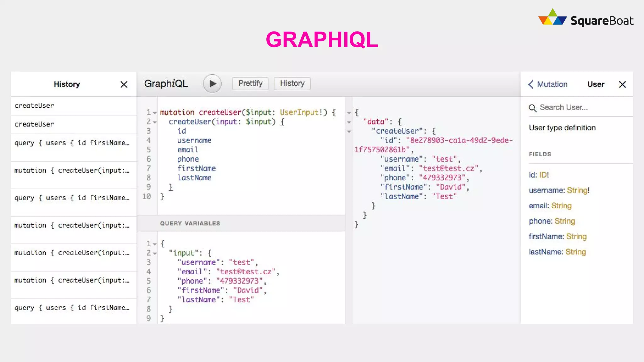Click the id field name in docs
This screenshot has height=362, width=644.
coord(532,175)
